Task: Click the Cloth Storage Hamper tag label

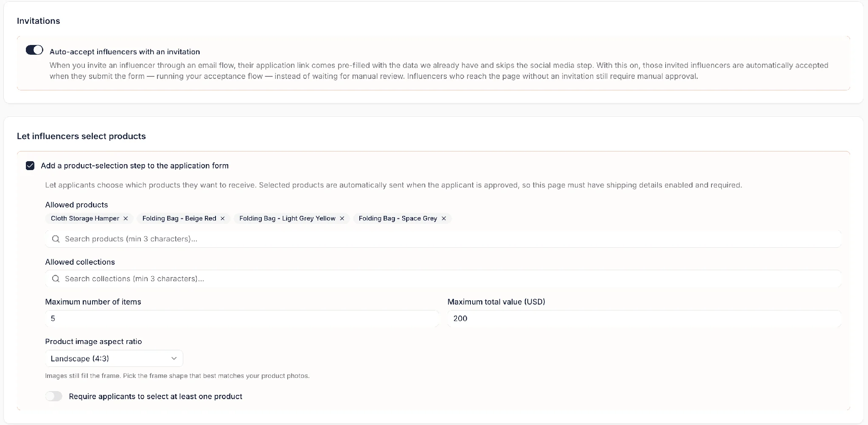Action: click(85, 218)
